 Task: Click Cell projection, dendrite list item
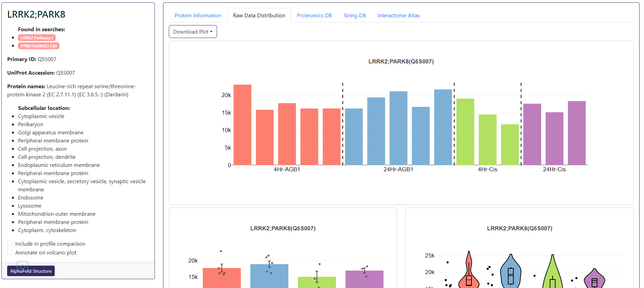coord(47,157)
